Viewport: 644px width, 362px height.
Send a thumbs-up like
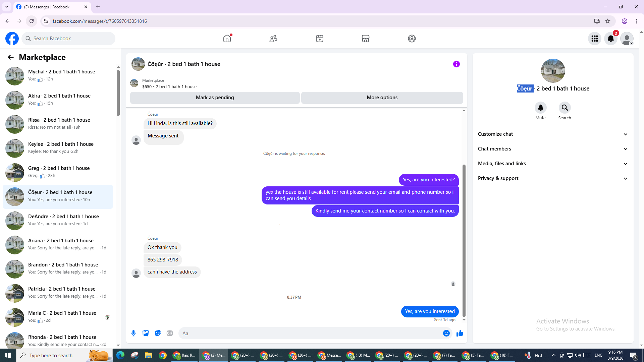point(460,333)
